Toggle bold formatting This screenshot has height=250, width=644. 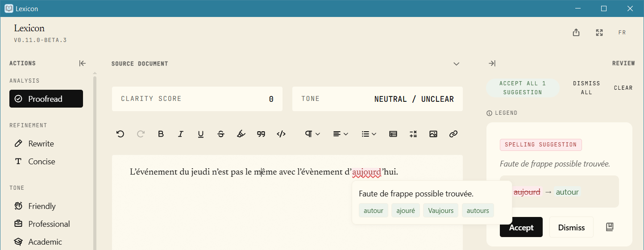pos(161,134)
